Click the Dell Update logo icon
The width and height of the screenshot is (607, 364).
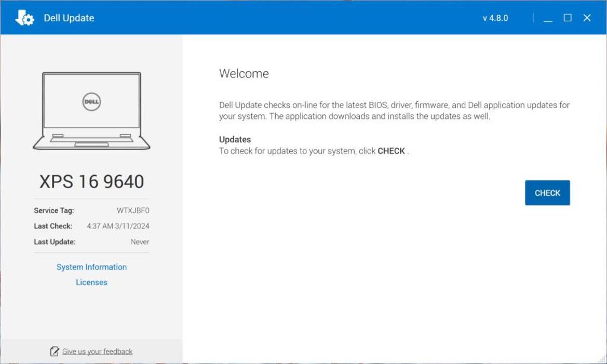[x=24, y=18]
